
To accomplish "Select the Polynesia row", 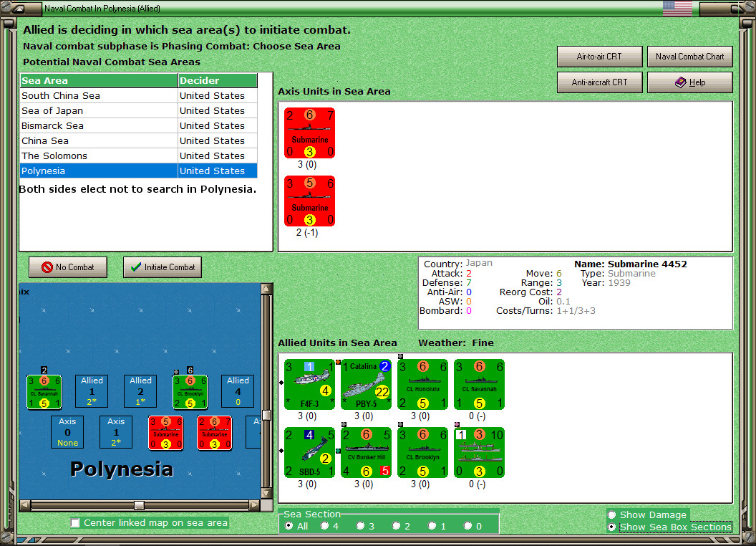I will (x=139, y=171).
